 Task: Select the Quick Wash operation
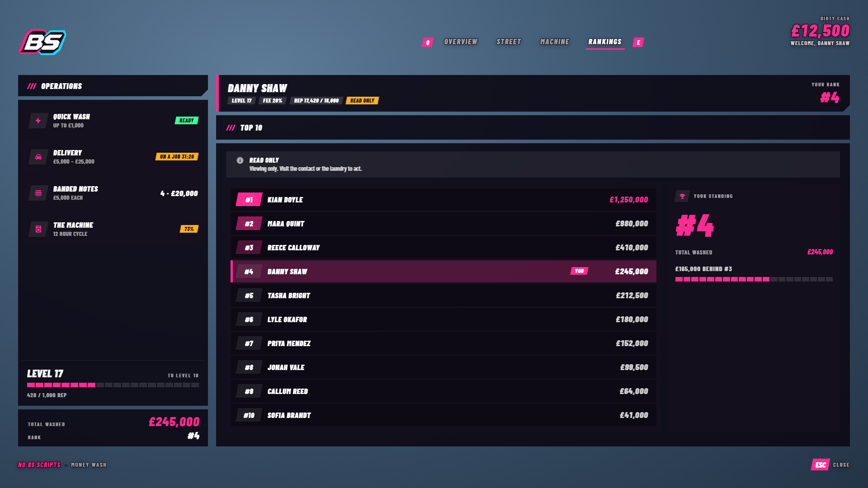(x=113, y=121)
